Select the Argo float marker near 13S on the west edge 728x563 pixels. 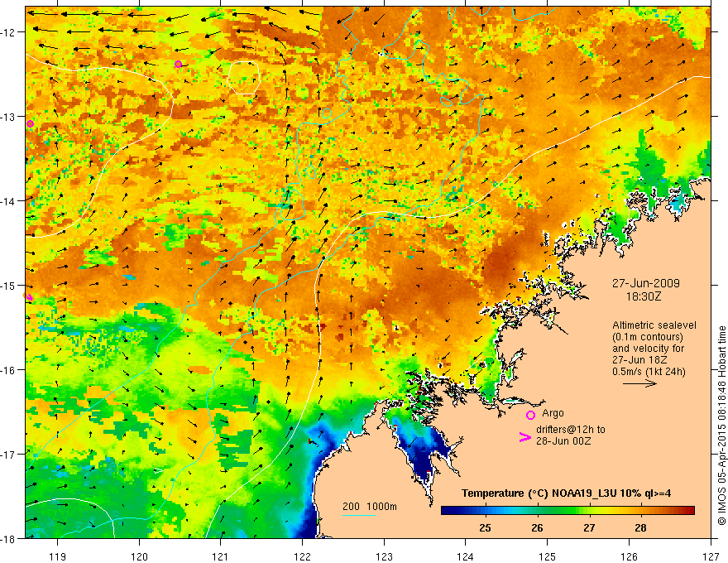(30, 123)
